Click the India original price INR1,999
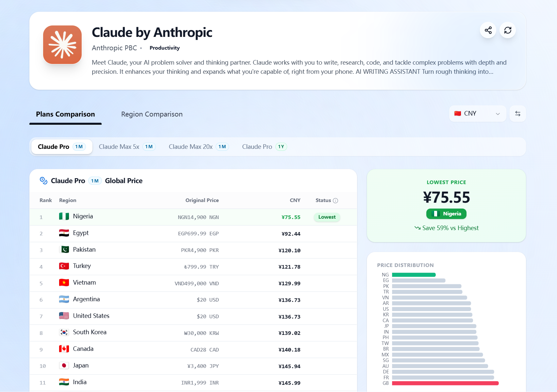 click(200, 383)
